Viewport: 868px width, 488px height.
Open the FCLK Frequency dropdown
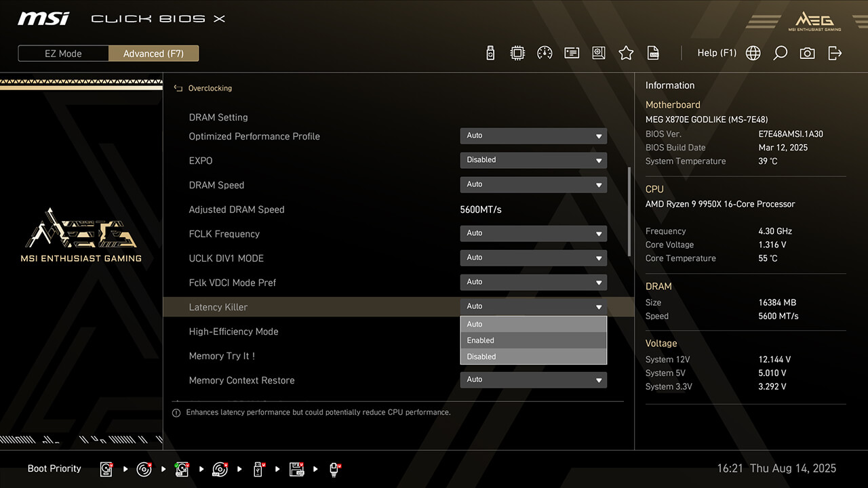tap(533, 233)
